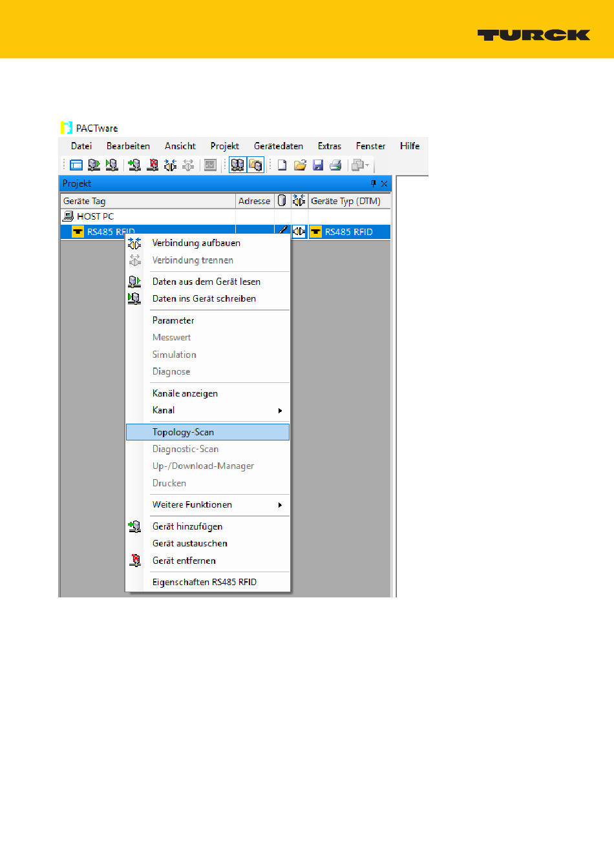
Task: Select the HOST PC tree item
Action: click(x=95, y=216)
